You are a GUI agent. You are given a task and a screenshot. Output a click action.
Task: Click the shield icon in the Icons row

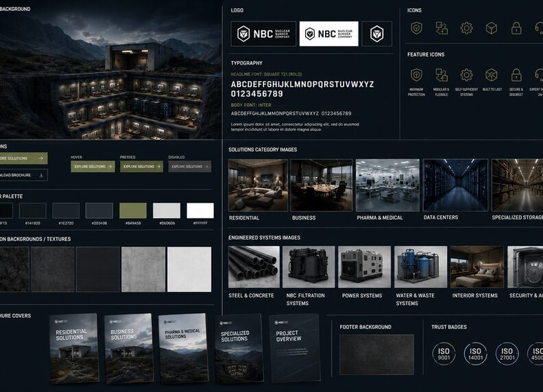pos(416,27)
